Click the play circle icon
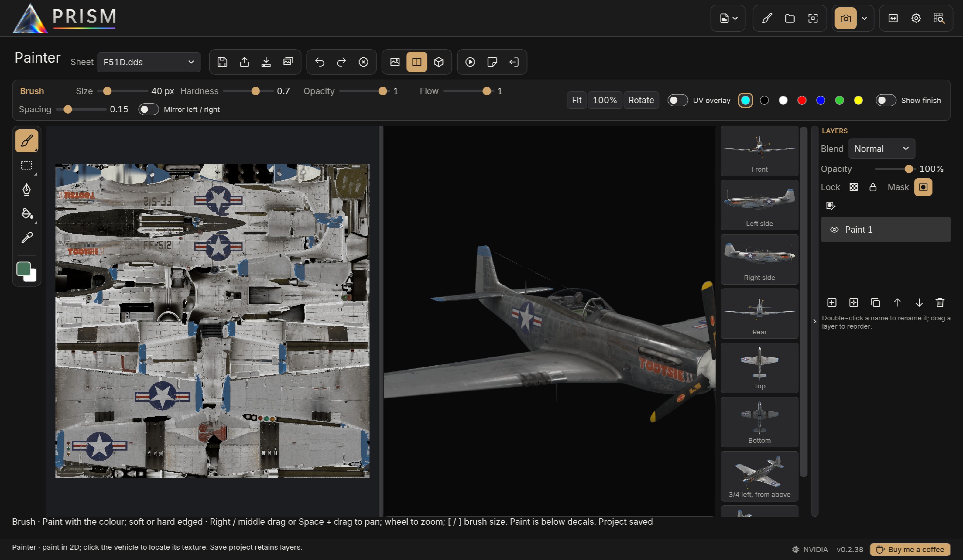This screenshot has height=560, width=963. [470, 62]
